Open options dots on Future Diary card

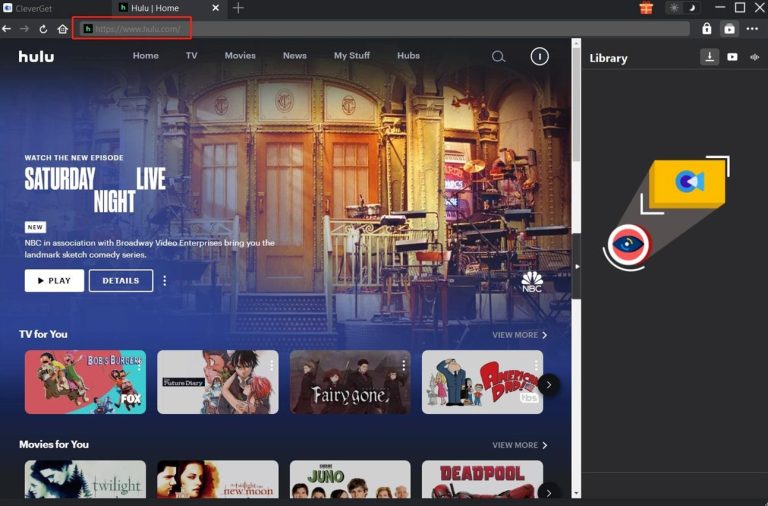coord(271,365)
